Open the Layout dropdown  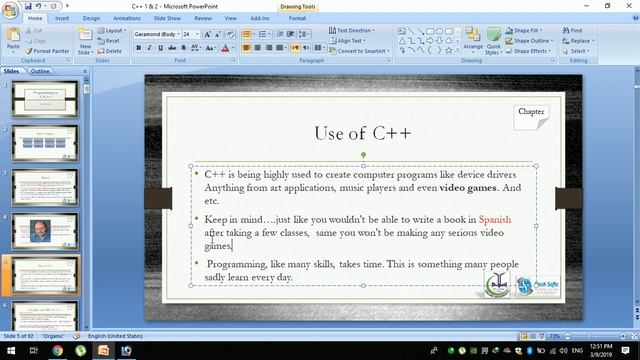tap(112, 31)
